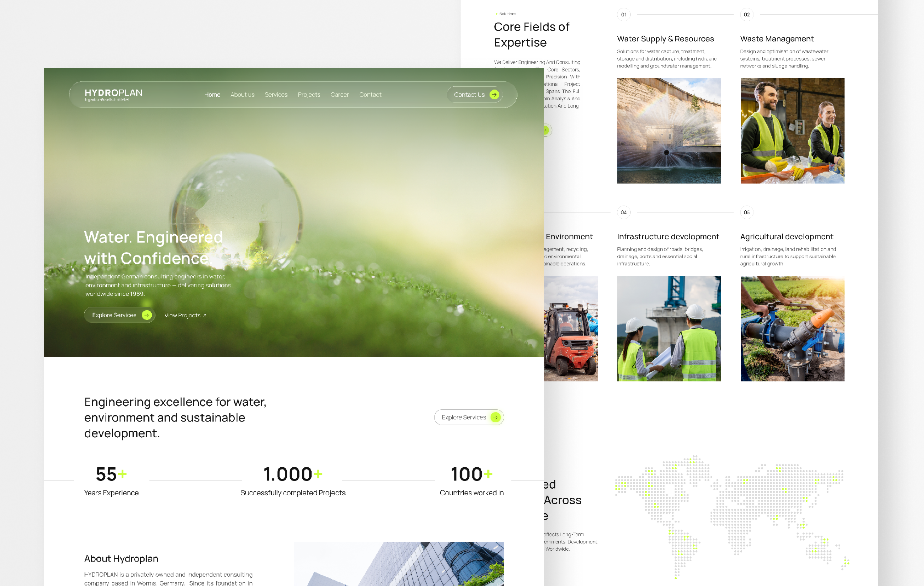The width and height of the screenshot is (924, 586).
Task: Open the Career page from the navbar
Action: [340, 94]
